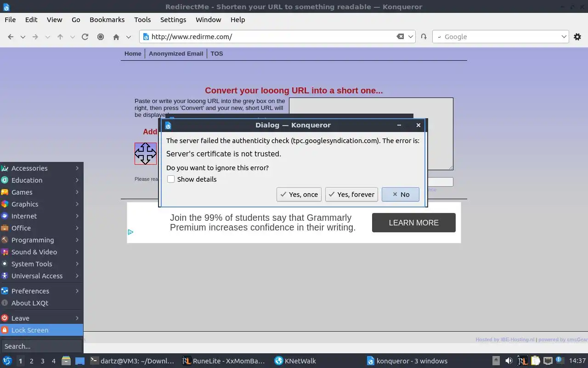Open the Back history dropdown arrow
This screenshot has width=588, height=368.
click(23, 37)
